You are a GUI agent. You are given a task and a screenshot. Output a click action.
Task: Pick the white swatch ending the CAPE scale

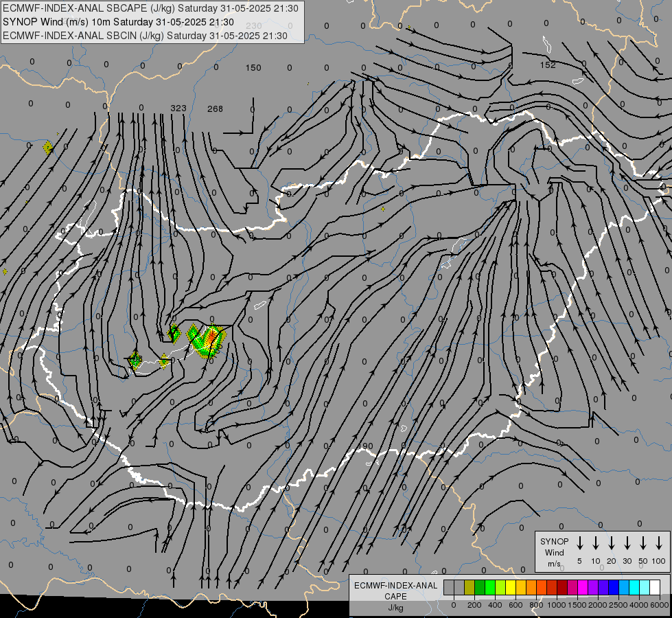[655, 587]
